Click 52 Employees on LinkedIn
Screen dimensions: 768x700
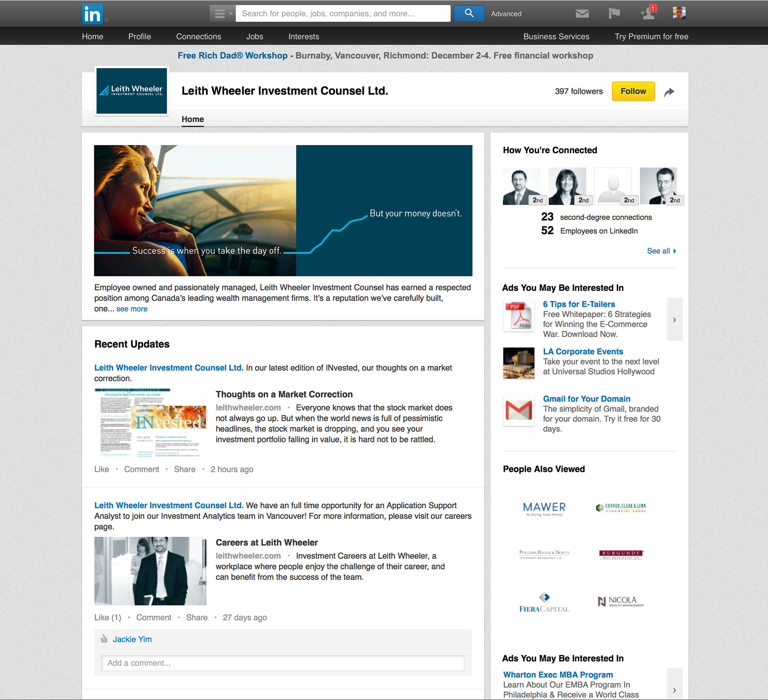point(589,231)
